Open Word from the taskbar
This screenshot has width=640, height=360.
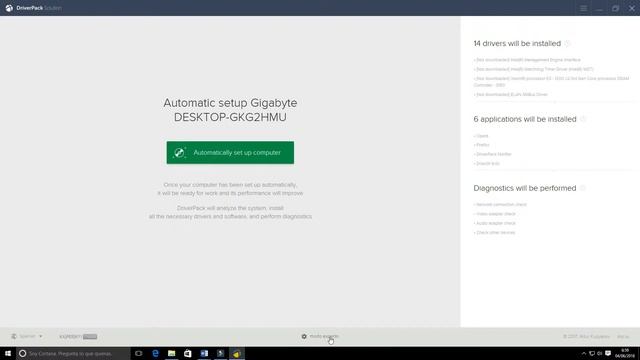pyautogui.click(x=204, y=353)
